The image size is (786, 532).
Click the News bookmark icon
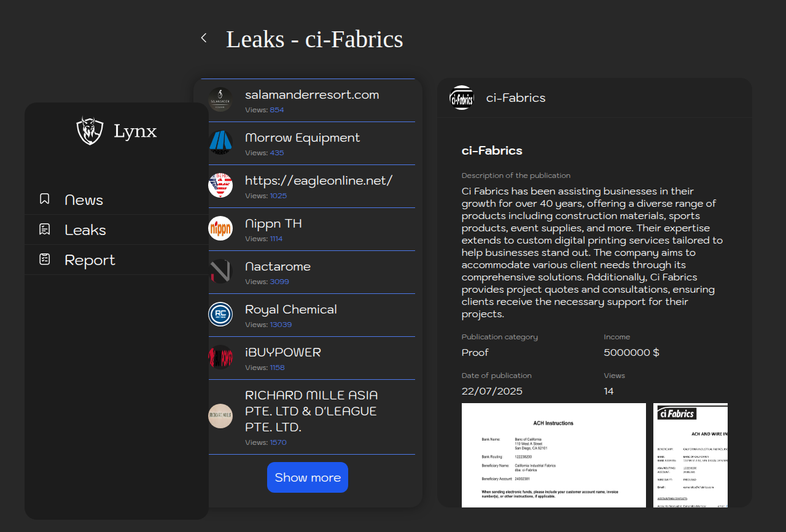coord(44,199)
